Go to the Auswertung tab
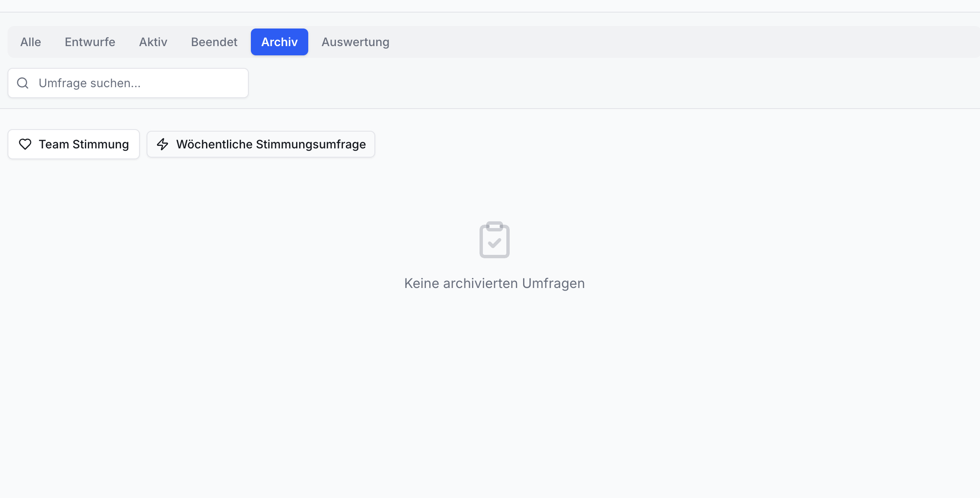Screen dimensions: 980x498 point(356,42)
